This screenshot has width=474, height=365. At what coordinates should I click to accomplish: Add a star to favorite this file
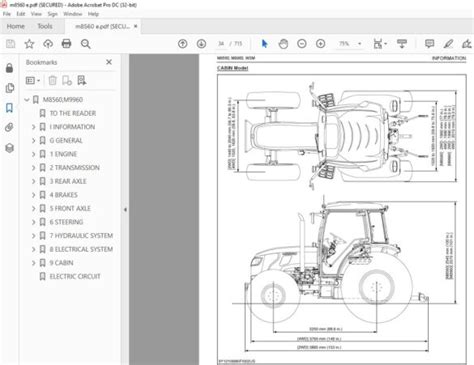click(x=29, y=44)
